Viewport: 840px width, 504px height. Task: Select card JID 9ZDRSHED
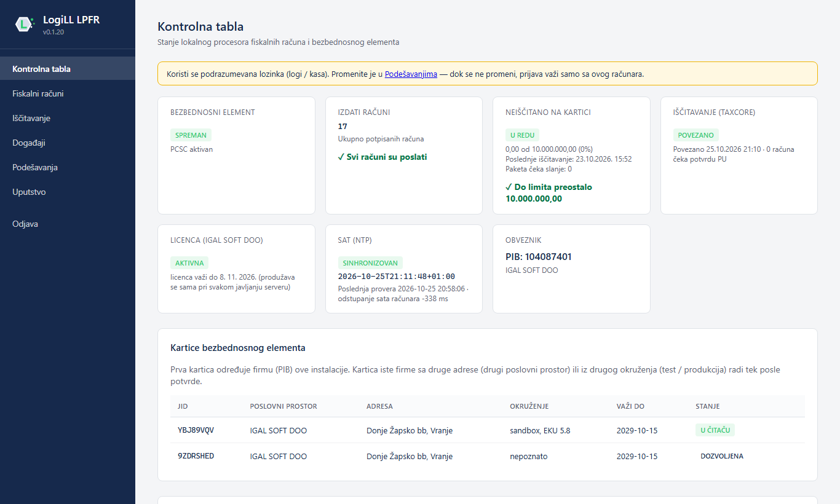[x=196, y=456]
